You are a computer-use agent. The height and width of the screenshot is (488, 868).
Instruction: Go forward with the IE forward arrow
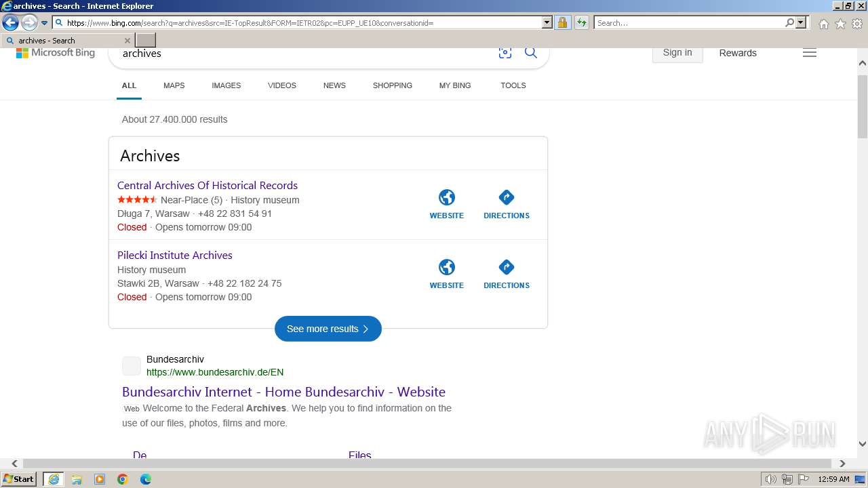coord(29,22)
